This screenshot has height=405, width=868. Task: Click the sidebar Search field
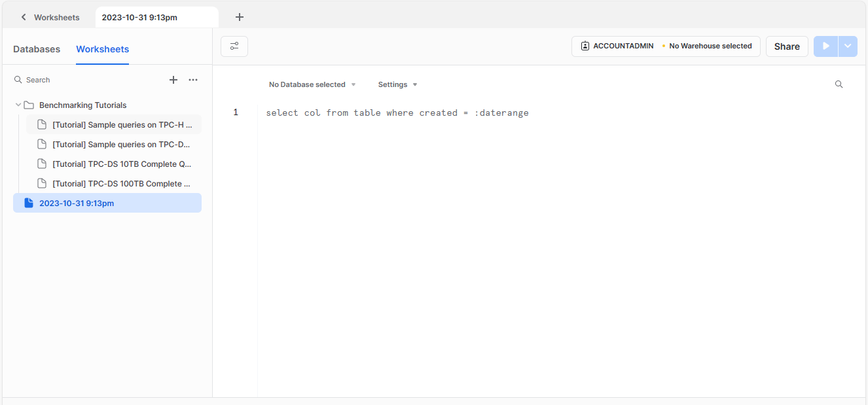(85, 80)
